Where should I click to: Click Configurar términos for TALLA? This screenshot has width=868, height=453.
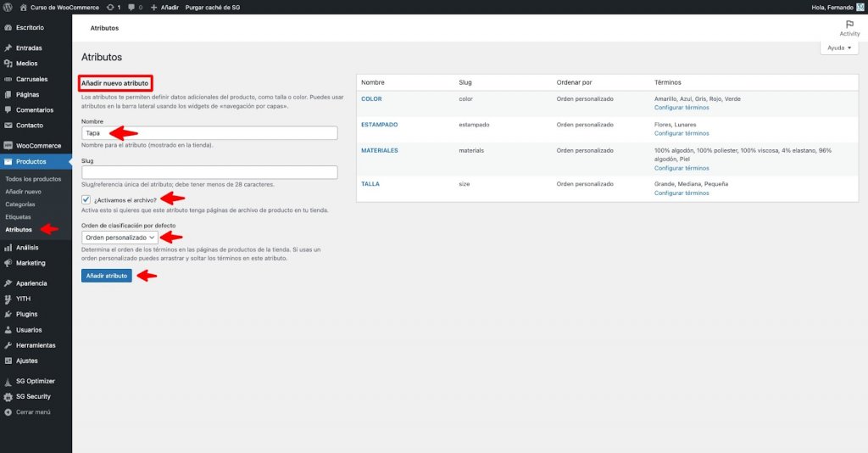[x=682, y=193]
